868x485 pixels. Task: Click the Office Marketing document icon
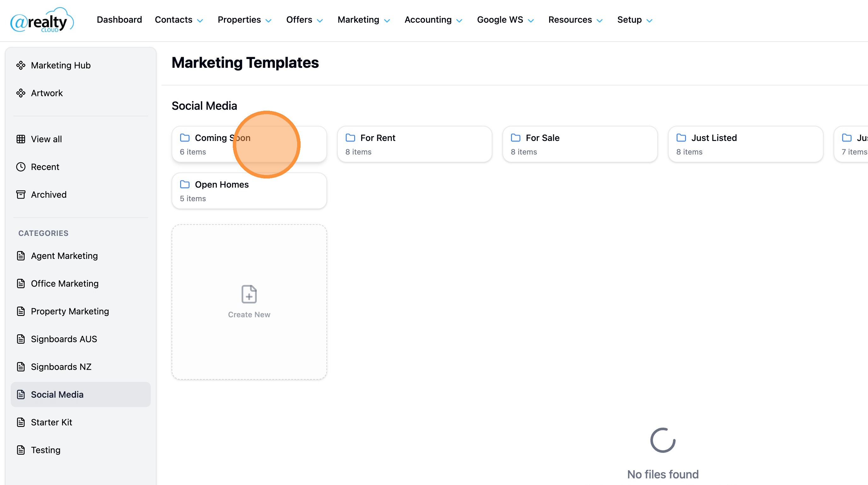(x=21, y=283)
